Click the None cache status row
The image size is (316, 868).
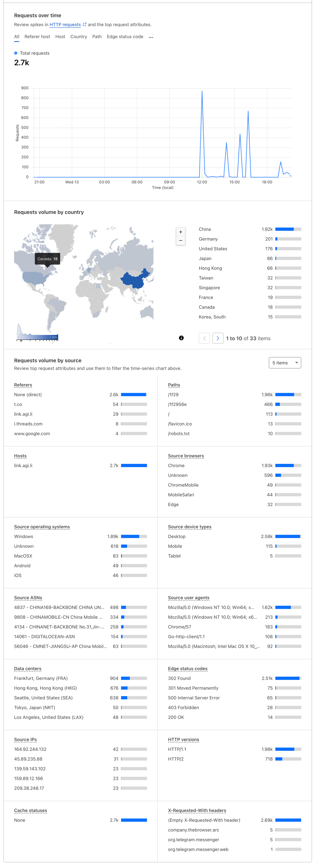point(80,820)
